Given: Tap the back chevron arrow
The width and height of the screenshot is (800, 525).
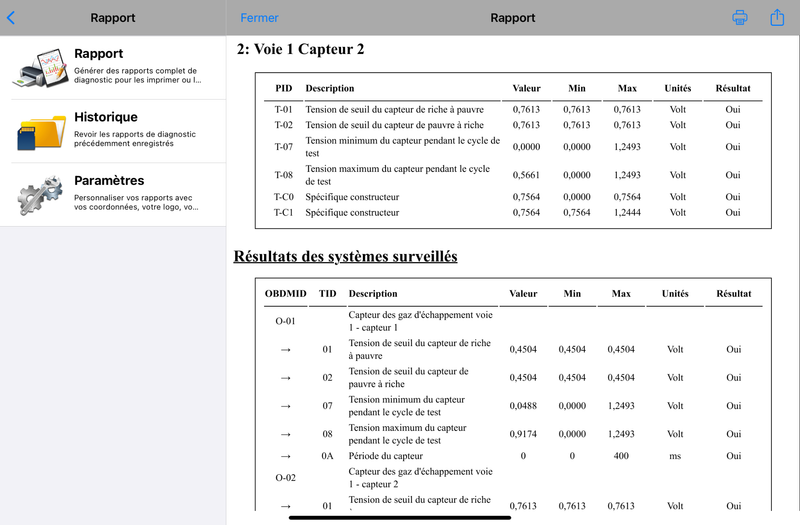Looking at the screenshot, I should (x=11, y=18).
